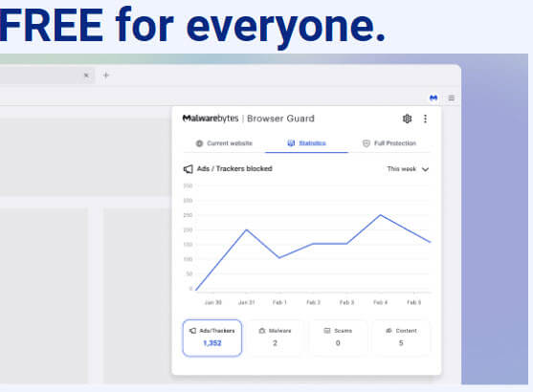The image size is (533, 392).
Task: Switch to the Current website tab
Action: pos(224,143)
